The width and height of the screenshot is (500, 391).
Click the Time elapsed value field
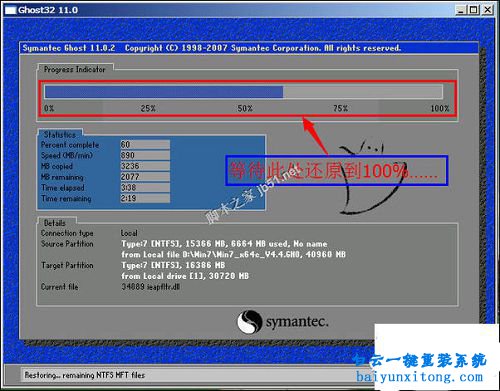coord(145,187)
